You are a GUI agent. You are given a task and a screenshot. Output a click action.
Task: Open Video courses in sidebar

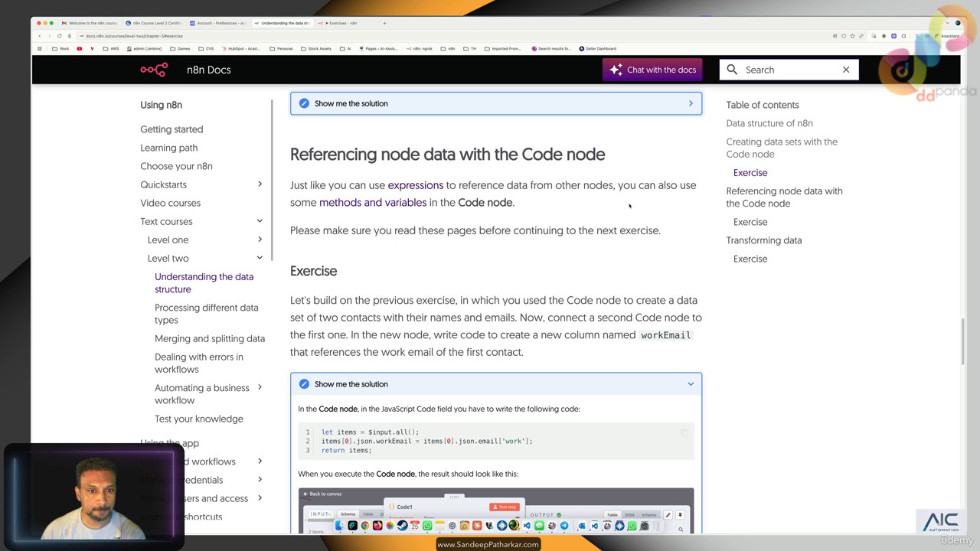pos(171,203)
